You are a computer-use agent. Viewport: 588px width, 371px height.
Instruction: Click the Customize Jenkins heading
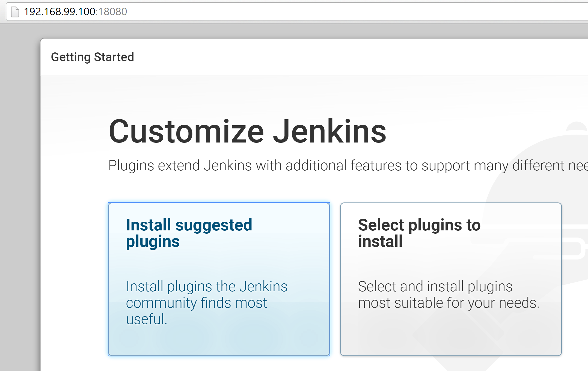pyautogui.click(x=247, y=132)
